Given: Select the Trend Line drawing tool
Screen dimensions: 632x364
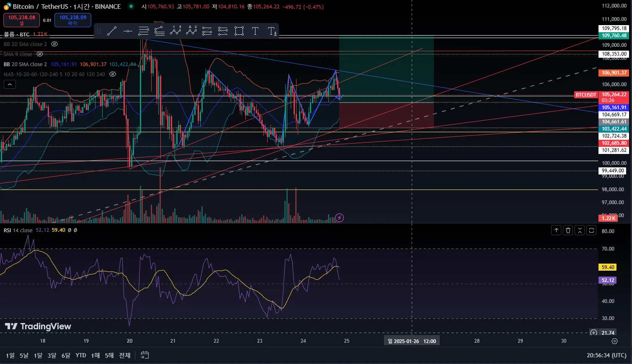Looking at the screenshot, I should click(112, 31).
